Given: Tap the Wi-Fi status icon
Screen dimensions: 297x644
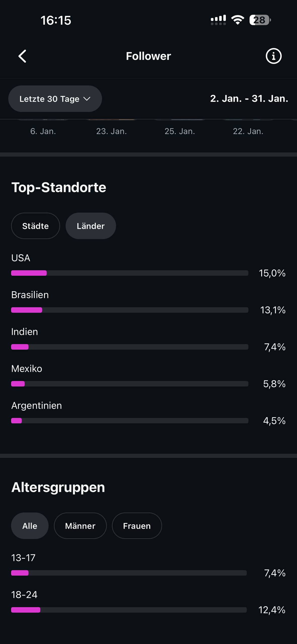Looking at the screenshot, I should (x=238, y=20).
